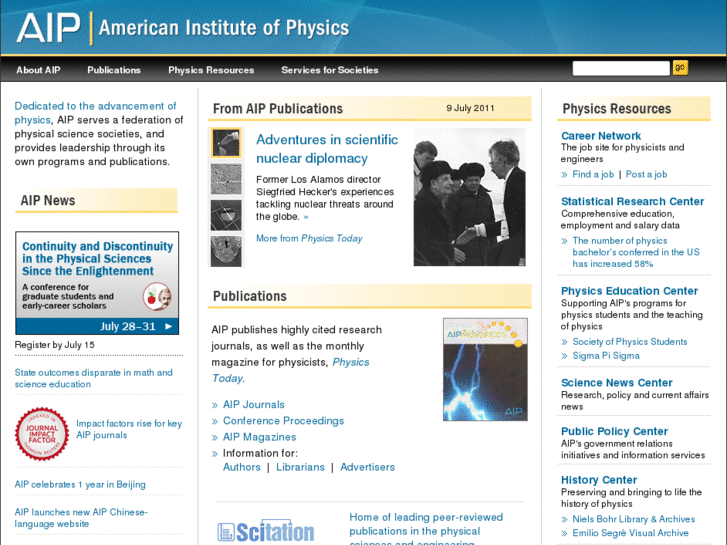Click American Institute of Physics header title
The width and height of the screenshot is (727, 545).
point(224,28)
